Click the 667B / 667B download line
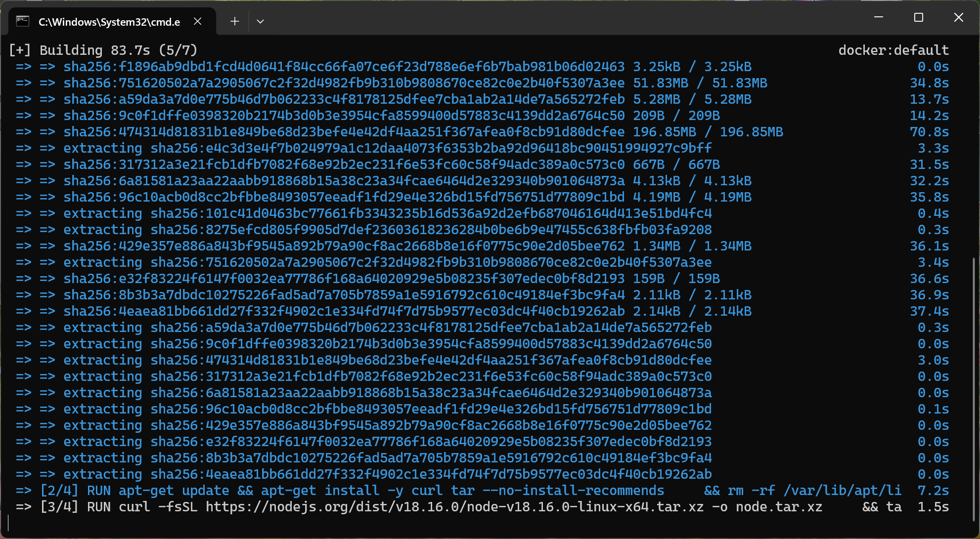The width and height of the screenshot is (980, 539). (x=482, y=164)
